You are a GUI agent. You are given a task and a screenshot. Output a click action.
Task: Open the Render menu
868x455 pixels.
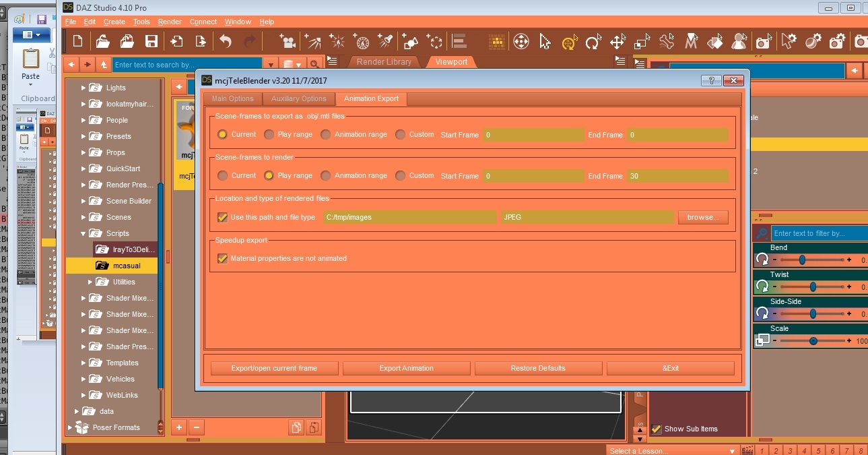pos(170,22)
